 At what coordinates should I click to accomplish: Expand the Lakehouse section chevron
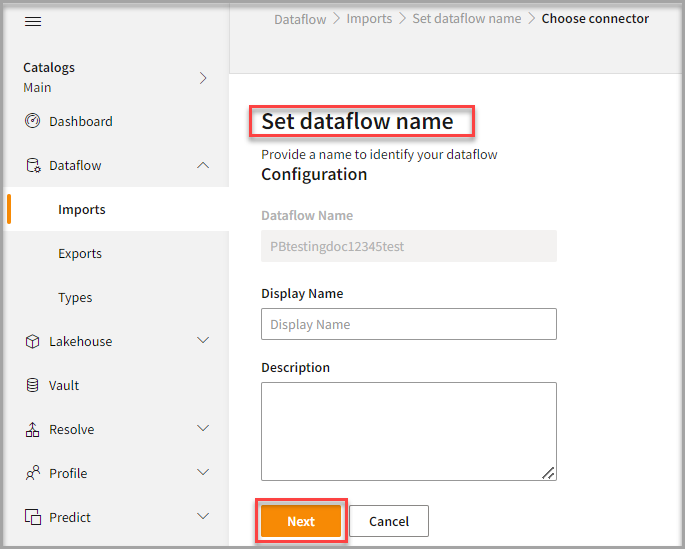pyautogui.click(x=203, y=341)
